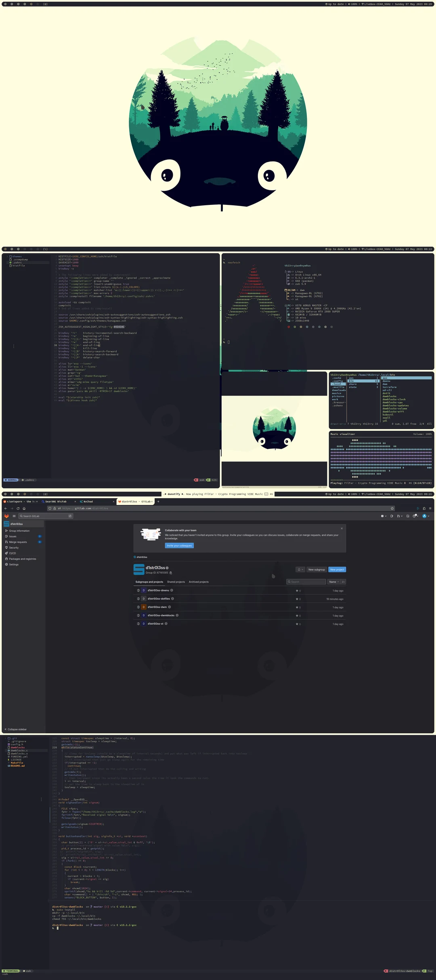The height and width of the screenshot is (980, 436).
Task: Click the browser home button
Action: coord(24,509)
